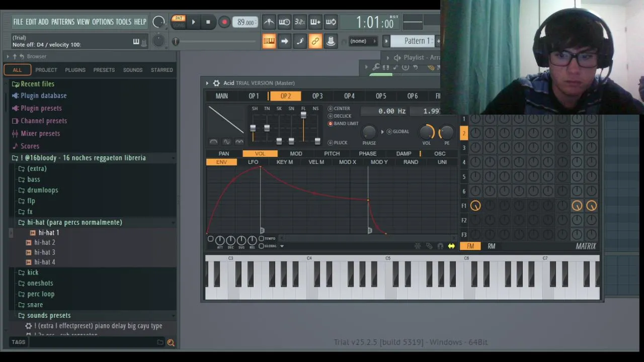Select the LFO articulation section
644x362 pixels.
coord(253,162)
